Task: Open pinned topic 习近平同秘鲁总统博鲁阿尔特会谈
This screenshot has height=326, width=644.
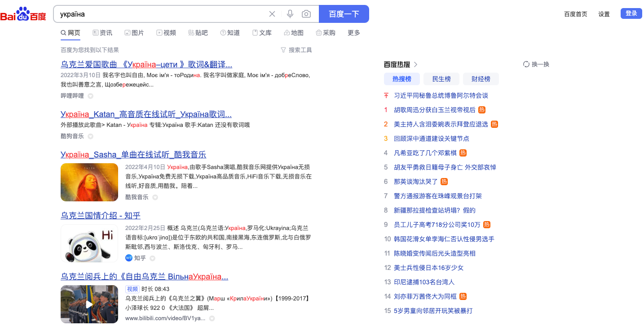Action: [x=441, y=96]
